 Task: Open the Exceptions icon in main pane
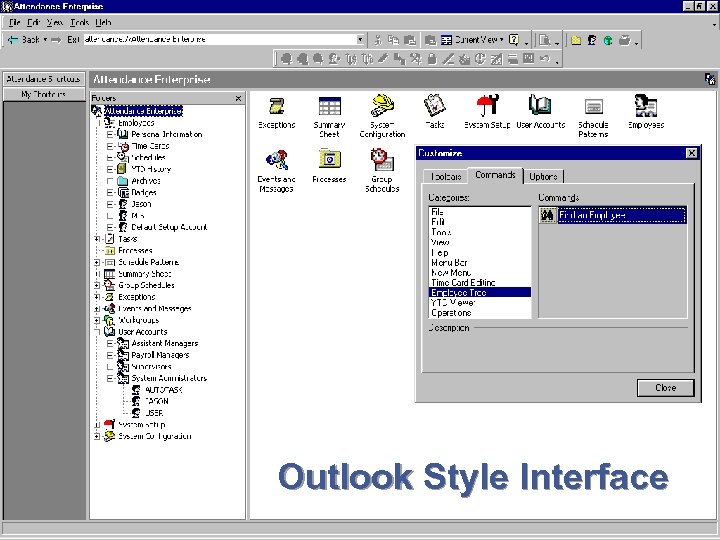276,106
